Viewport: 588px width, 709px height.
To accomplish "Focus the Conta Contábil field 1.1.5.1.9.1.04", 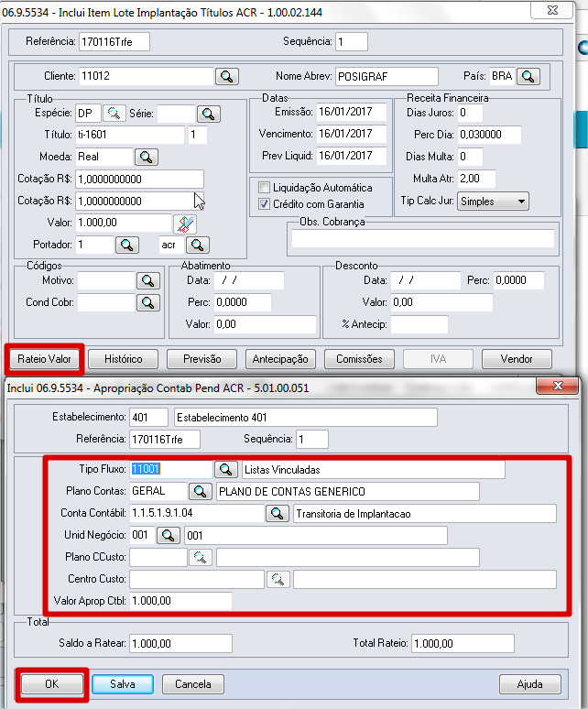I will 197,513.
